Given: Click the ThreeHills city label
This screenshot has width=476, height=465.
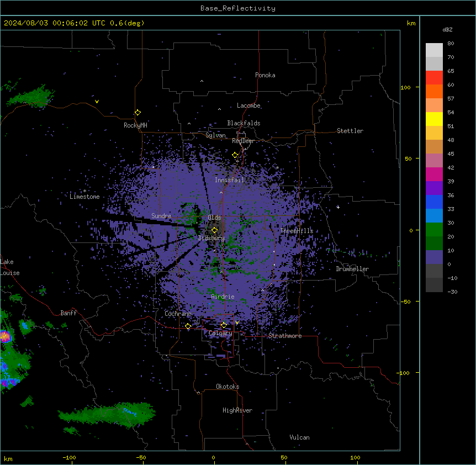Looking at the screenshot, I should [297, 231].
